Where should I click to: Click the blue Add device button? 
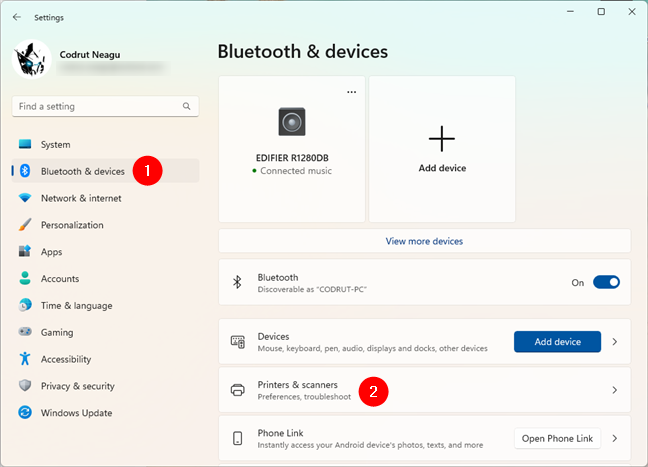coord(557,342)
